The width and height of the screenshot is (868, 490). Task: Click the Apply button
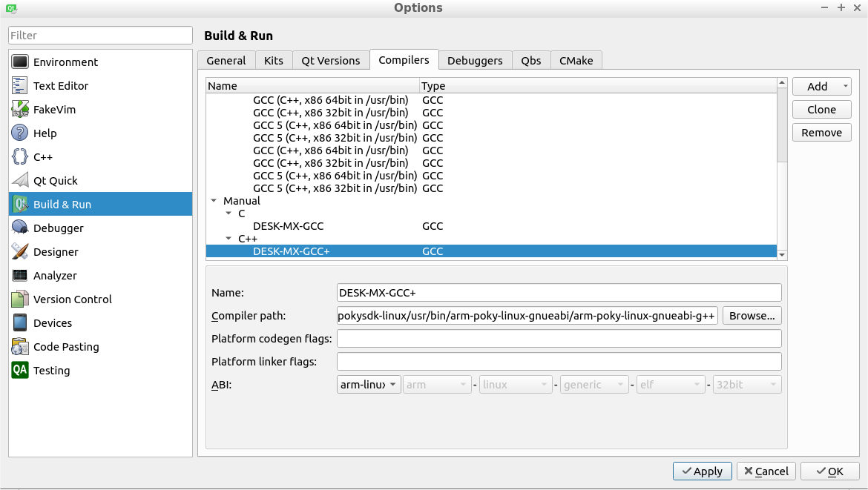[x=702, y=471]
